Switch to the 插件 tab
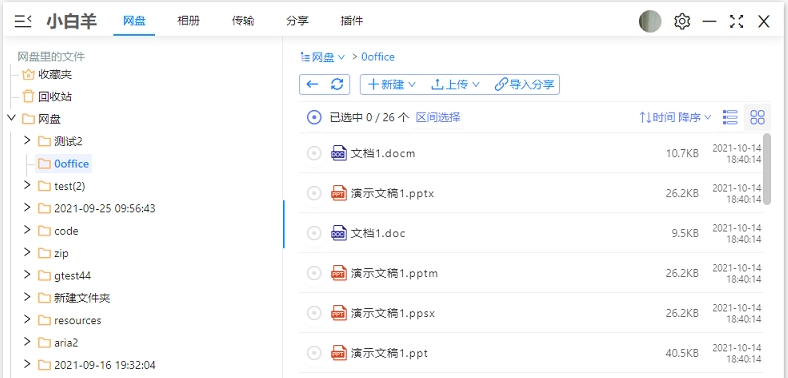Screen dimensions: 788x378 [351, 21]
